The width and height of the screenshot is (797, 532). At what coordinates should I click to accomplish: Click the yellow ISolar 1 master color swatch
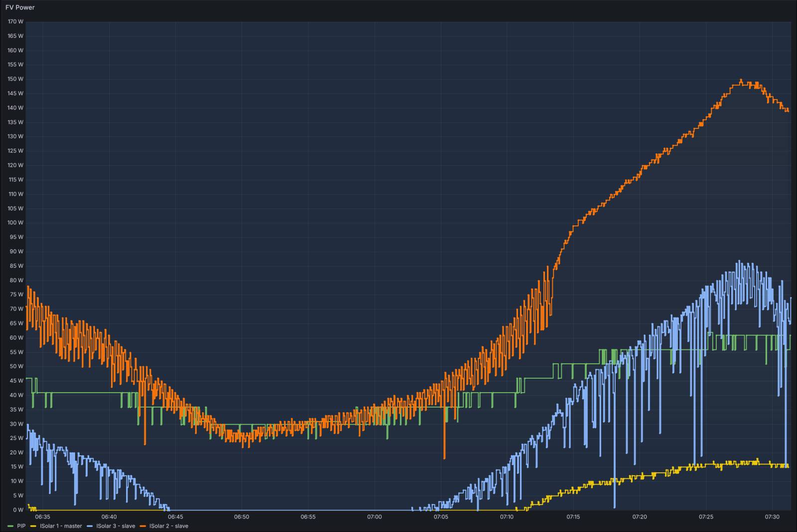coord(34,526)
